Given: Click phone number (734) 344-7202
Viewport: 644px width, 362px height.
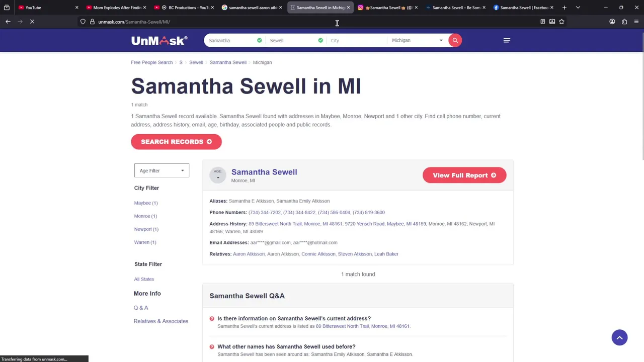Looking at the screenshot, I should click(x=265, y=212).
